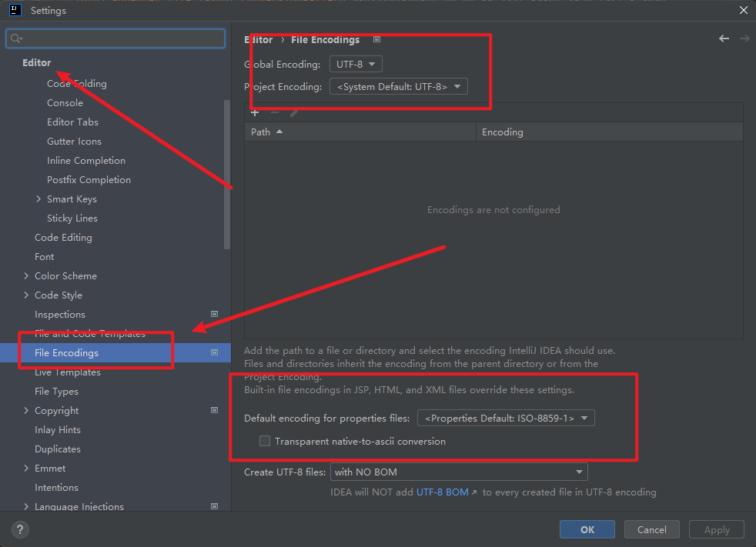Open the Project Encoding dropdown
756x547 pixels.
point(399,87)
